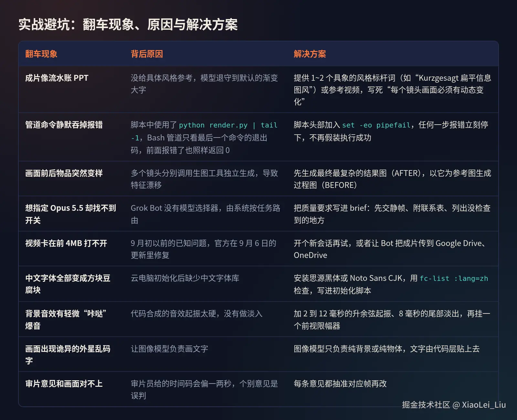Select the column header 背后原因
Viewport: 517px width, 420px height.
click(x=147, y=54)
